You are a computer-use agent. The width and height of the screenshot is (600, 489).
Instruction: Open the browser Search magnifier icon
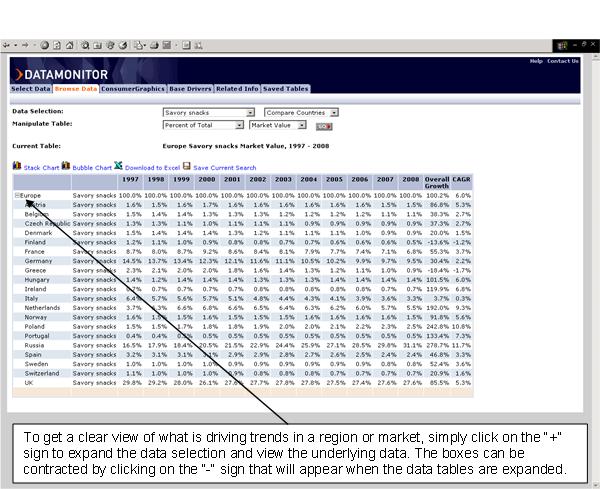[x=85, y=45]
